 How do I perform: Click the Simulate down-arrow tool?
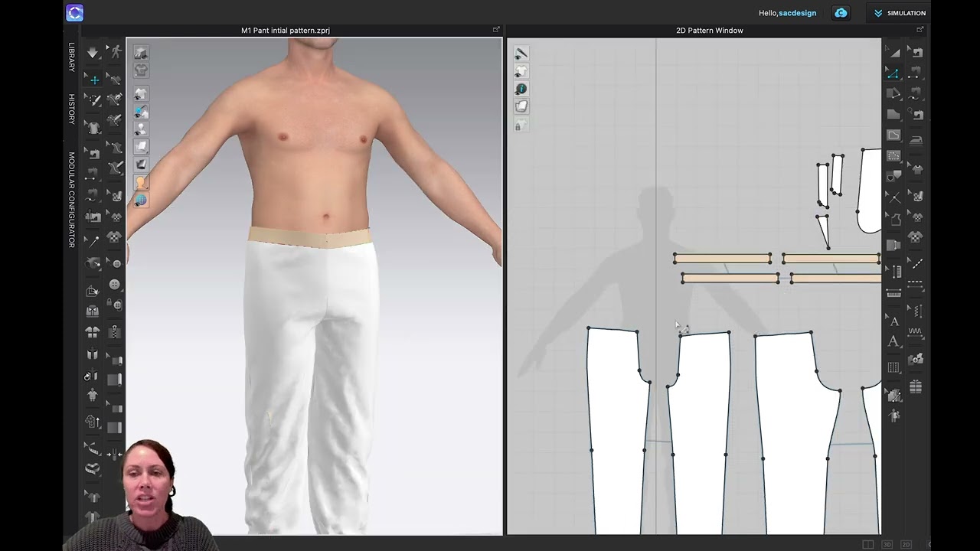click(x=93, y=53)
